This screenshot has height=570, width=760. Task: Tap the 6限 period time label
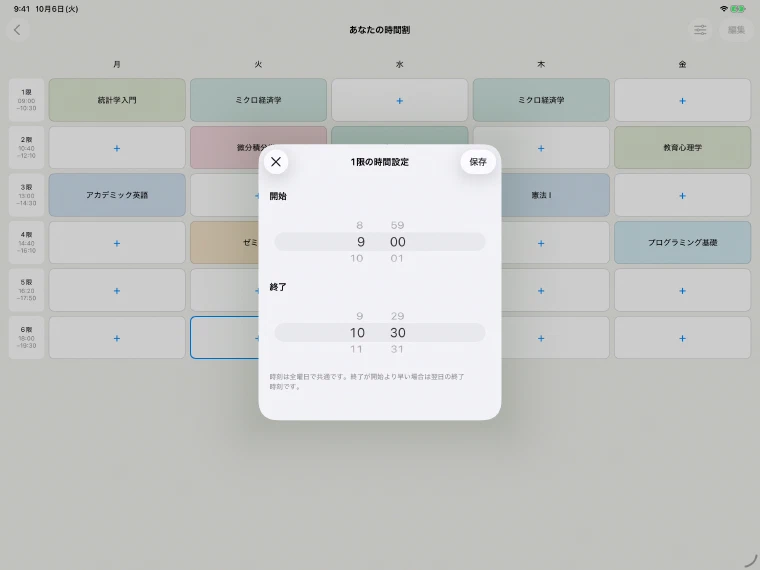coord(26,338)
